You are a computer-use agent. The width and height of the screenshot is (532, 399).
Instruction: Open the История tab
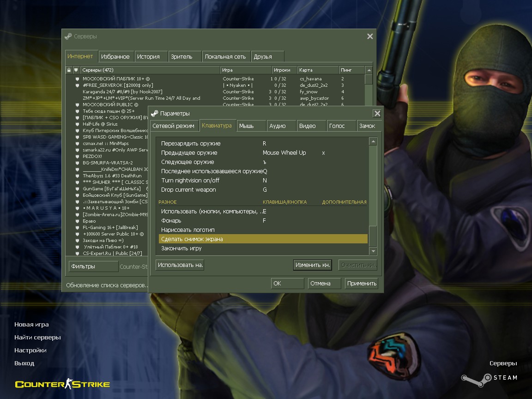pos(151,57)
